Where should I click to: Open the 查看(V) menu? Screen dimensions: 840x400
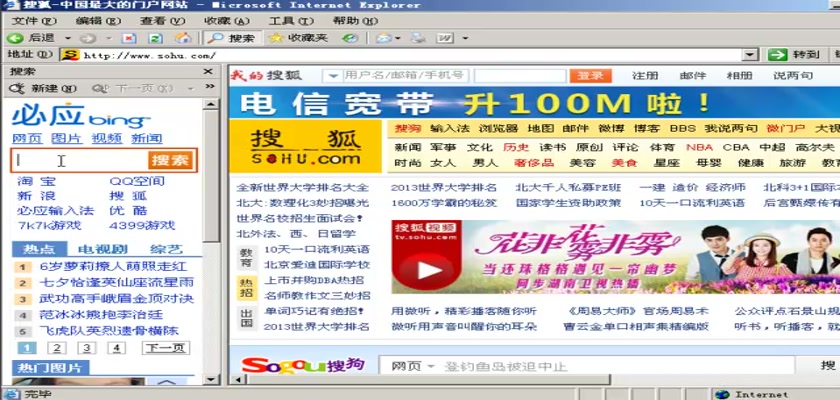162,21
